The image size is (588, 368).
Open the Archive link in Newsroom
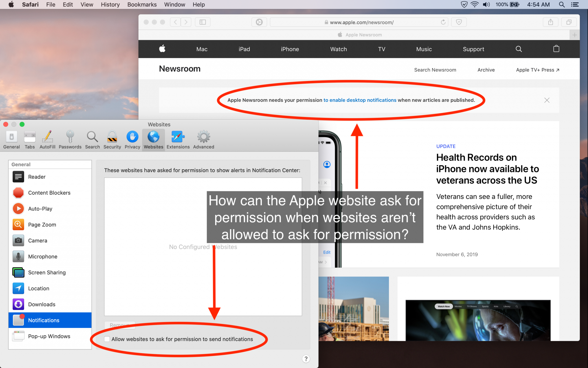[x=486, y=70]
